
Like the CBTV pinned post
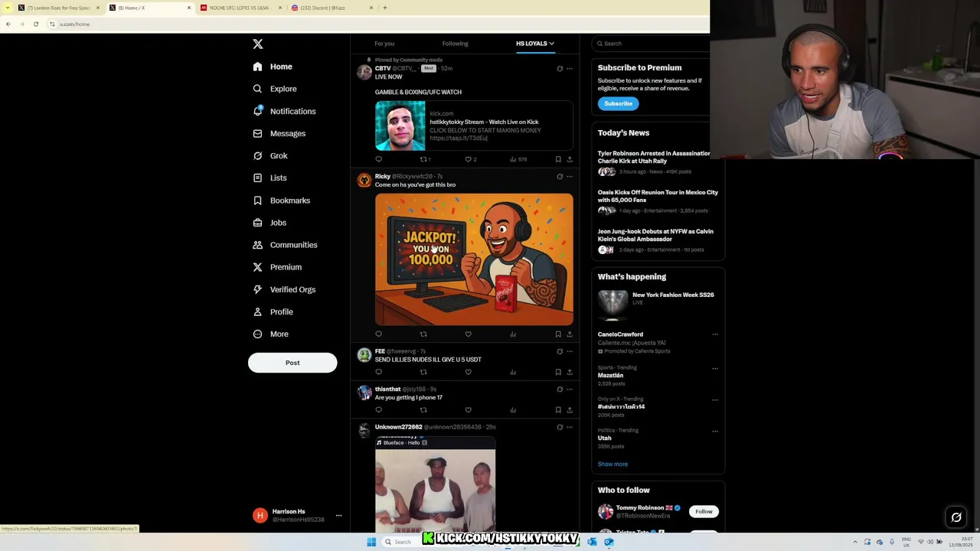pyautogui.click(x=469, y=159)
